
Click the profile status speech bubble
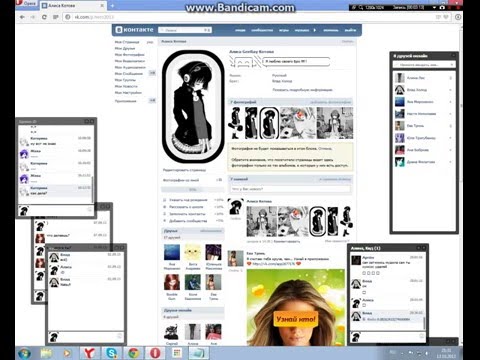pyautogui.click(x=296, y=62)
